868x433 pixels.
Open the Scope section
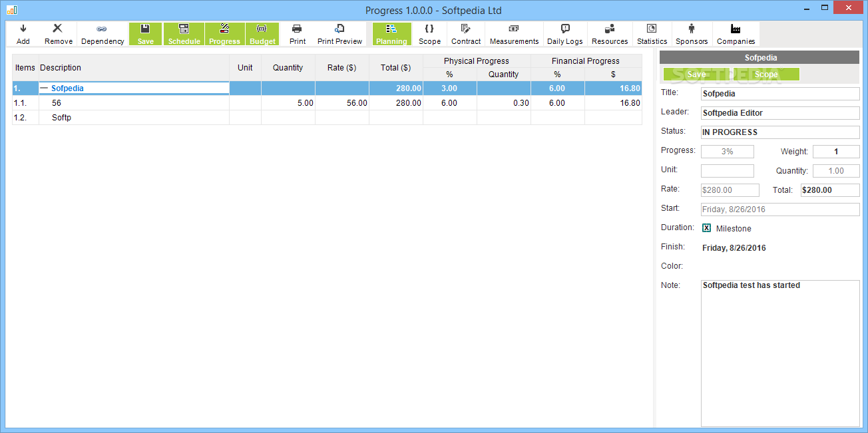[429, 34]
